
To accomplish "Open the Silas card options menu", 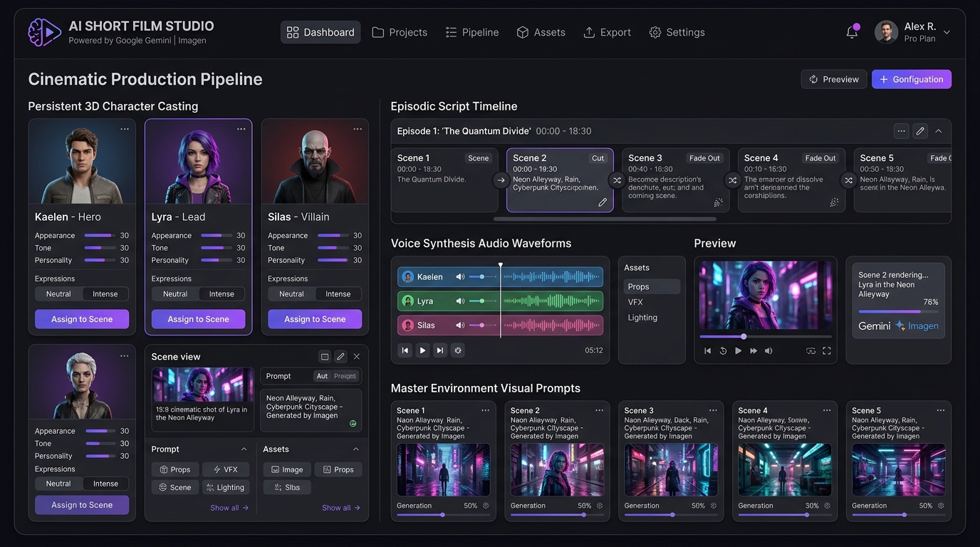I will coord(358,129).
